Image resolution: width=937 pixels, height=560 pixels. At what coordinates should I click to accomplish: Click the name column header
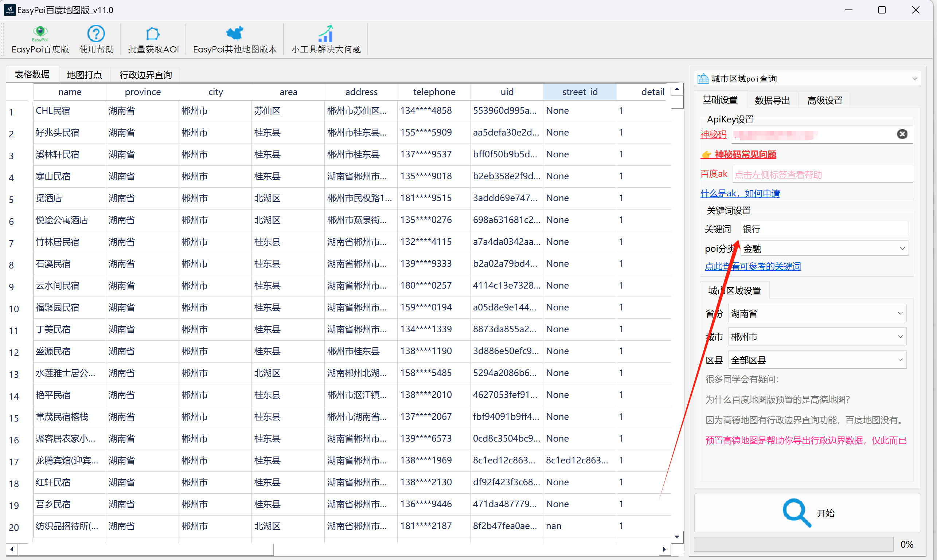(x=70, y=92)
